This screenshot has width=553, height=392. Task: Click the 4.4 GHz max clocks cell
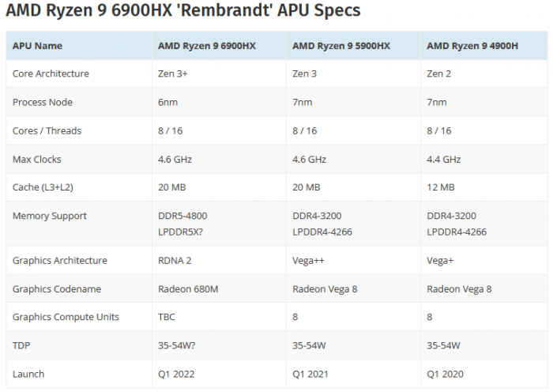444,159
